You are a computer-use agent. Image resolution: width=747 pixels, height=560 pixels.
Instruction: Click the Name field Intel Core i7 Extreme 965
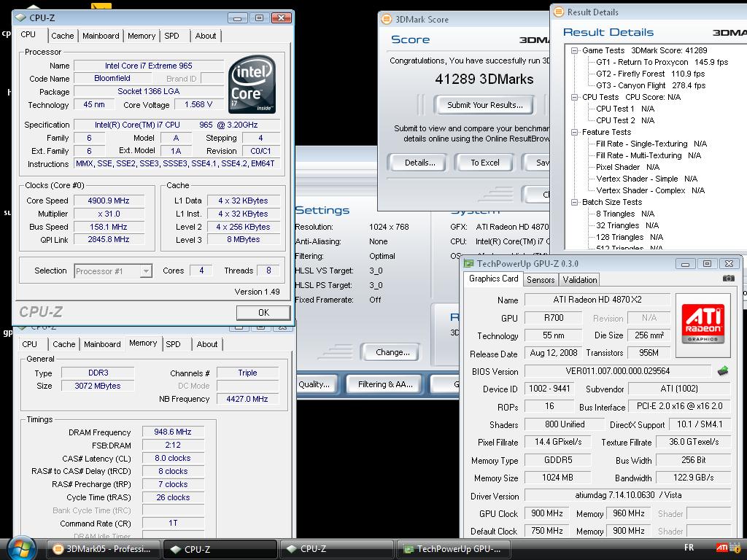coord(149,66)
